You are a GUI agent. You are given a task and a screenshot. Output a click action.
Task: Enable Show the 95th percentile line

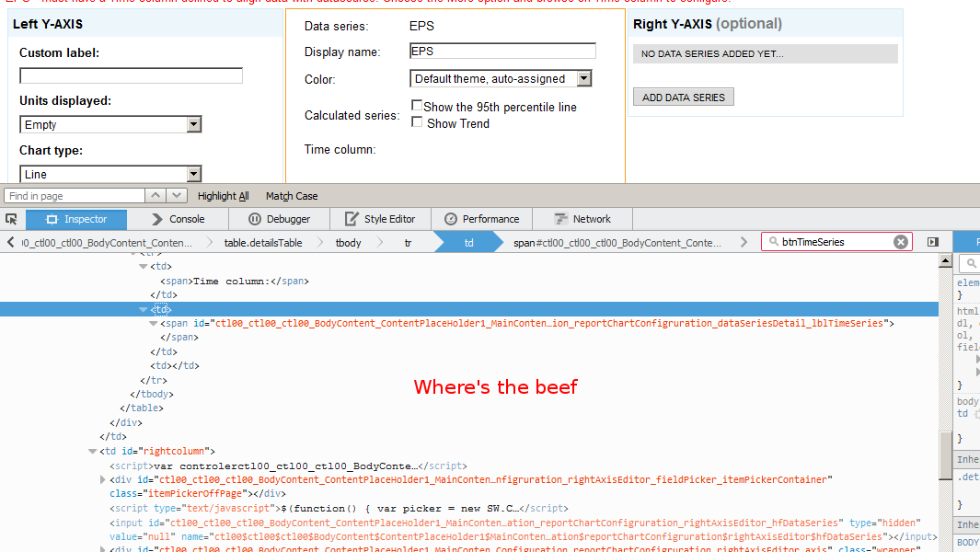tap(416, 106)
